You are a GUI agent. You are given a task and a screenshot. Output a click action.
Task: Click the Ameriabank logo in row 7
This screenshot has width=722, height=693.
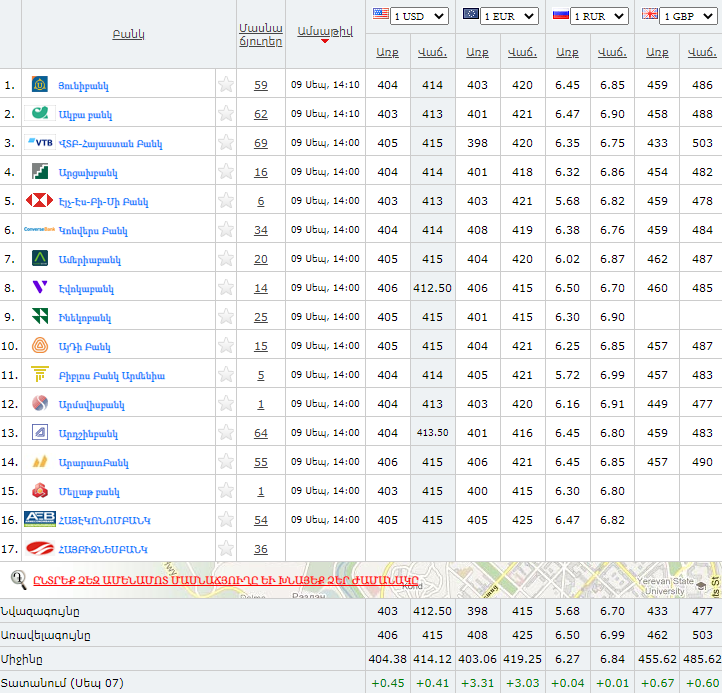(40, 258)
